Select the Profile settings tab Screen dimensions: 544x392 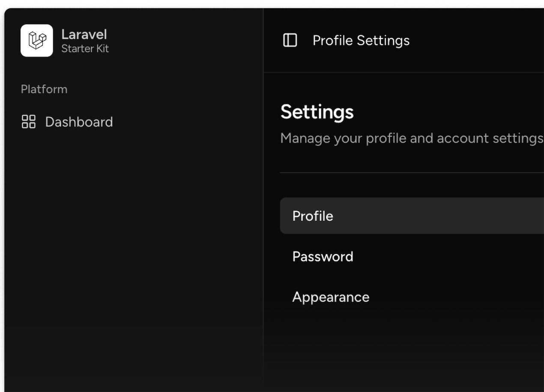(x=313, y=216)
